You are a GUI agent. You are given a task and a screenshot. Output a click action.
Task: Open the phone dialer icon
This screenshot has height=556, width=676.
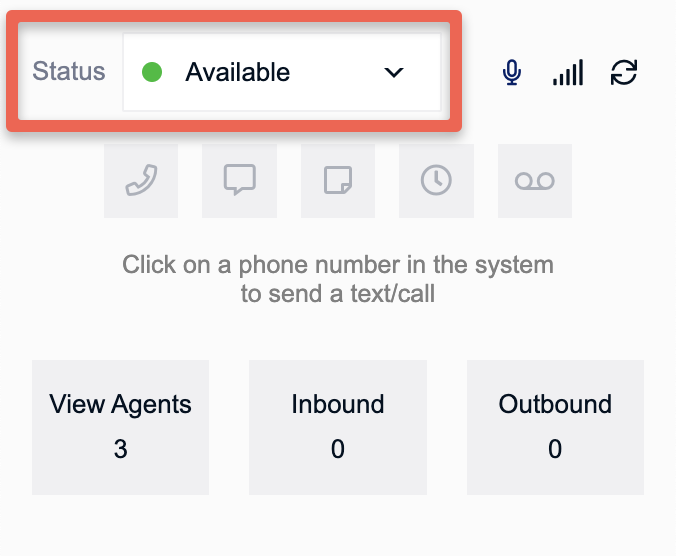141,181
